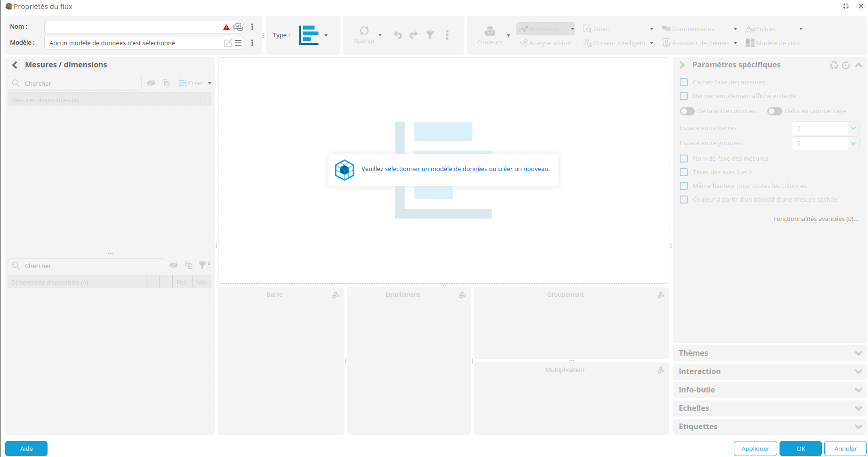Click the redo arrow icon

[414, 35]
